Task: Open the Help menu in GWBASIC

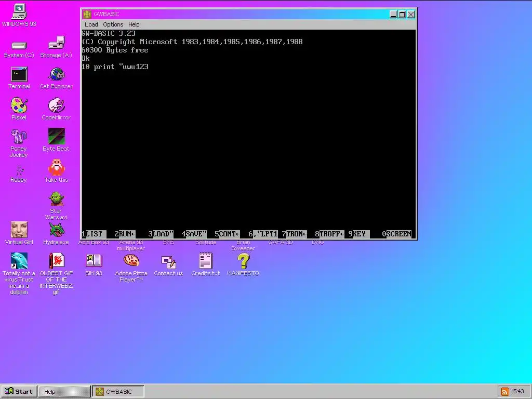Action: pyautogui.click(x=134, y=24)
